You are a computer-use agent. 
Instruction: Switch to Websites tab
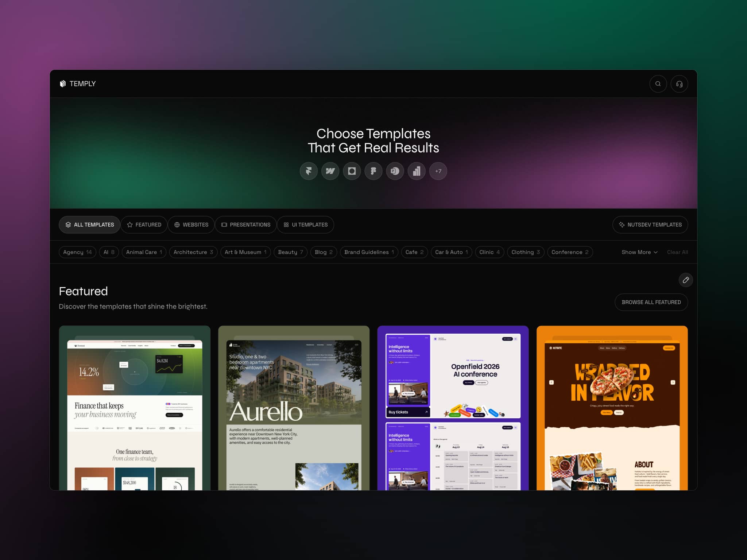point(191,225)
